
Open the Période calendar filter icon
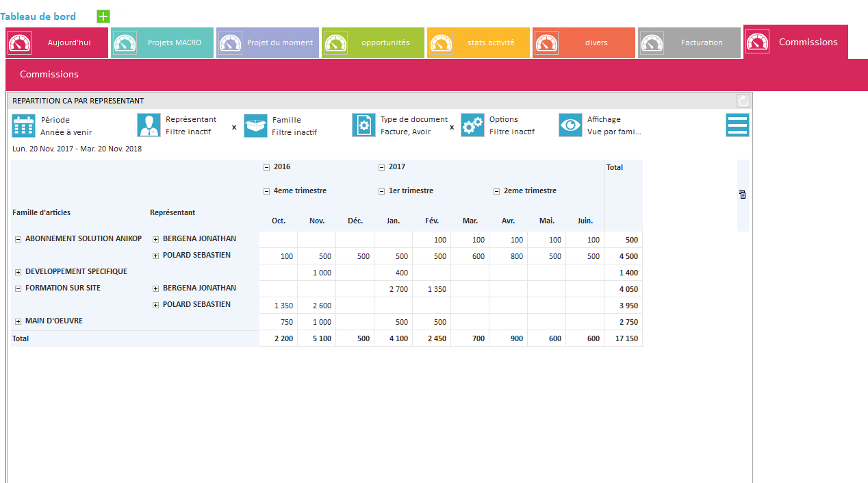[x=24, y=125]
